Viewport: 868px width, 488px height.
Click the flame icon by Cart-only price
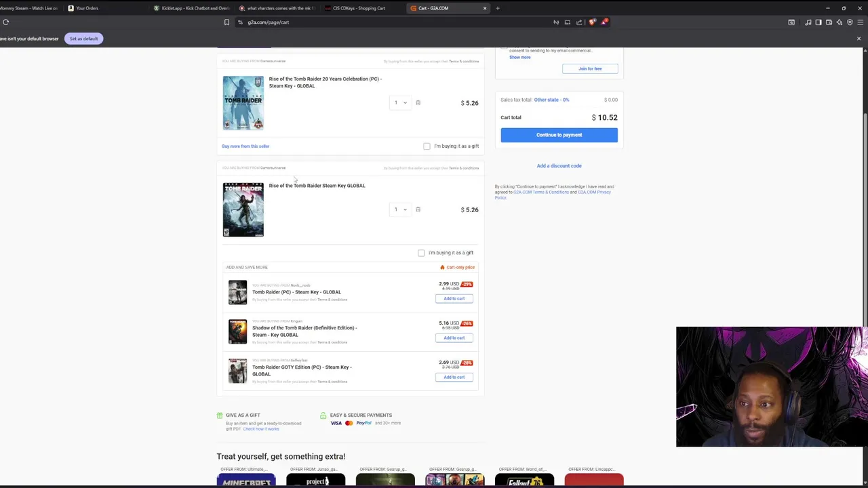click(442, 267)
